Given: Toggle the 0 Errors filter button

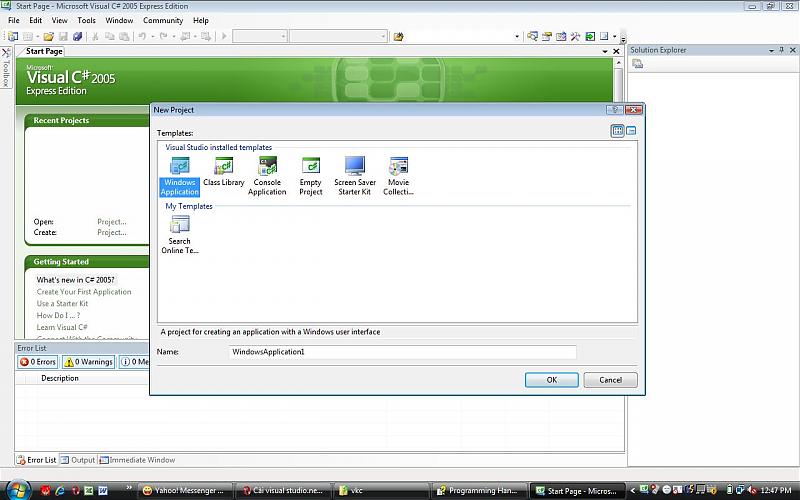Looking at the screenshot, I should click(x=38, y=362).
